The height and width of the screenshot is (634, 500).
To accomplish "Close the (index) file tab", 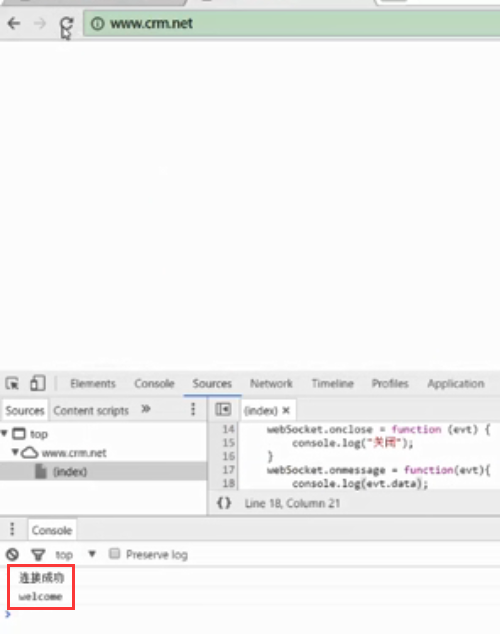I will 286,410.
